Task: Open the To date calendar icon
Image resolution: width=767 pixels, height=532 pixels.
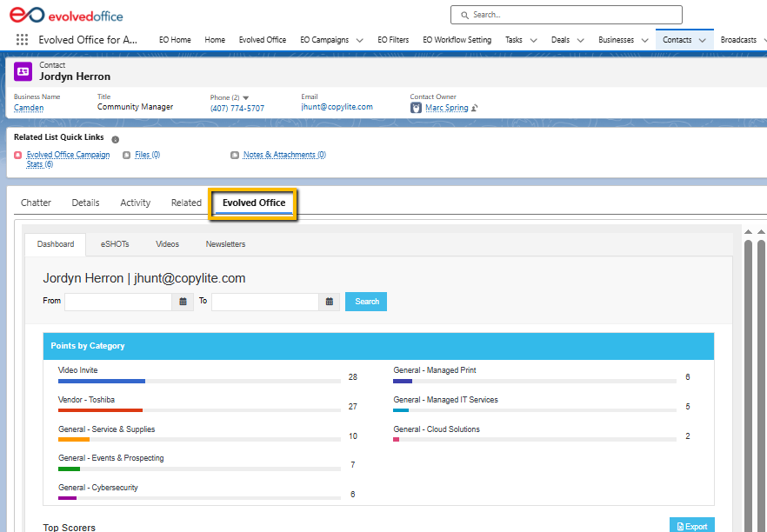Action: pyautogui.click(x=330, y=302)
